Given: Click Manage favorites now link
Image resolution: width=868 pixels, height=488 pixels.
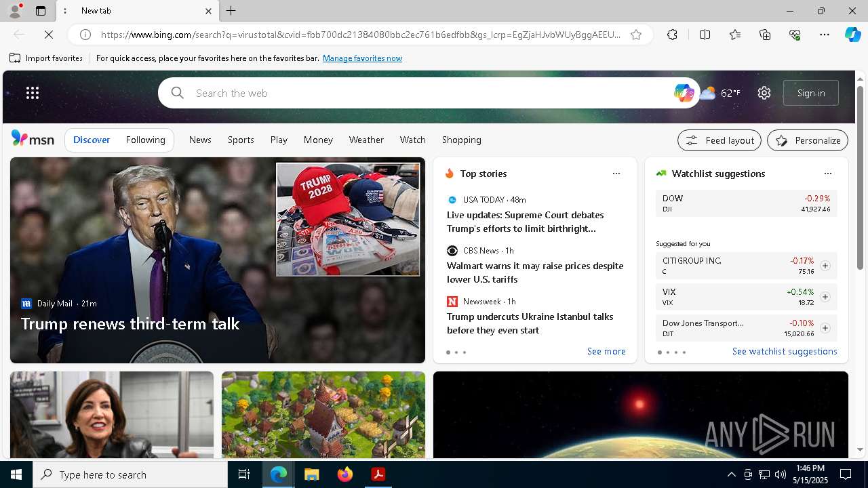Looking at the screenshot, I should tap(362, 58).
